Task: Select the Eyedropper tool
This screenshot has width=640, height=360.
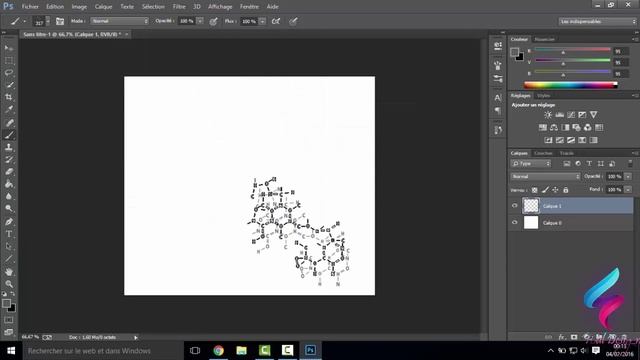Action: (9, 109)
